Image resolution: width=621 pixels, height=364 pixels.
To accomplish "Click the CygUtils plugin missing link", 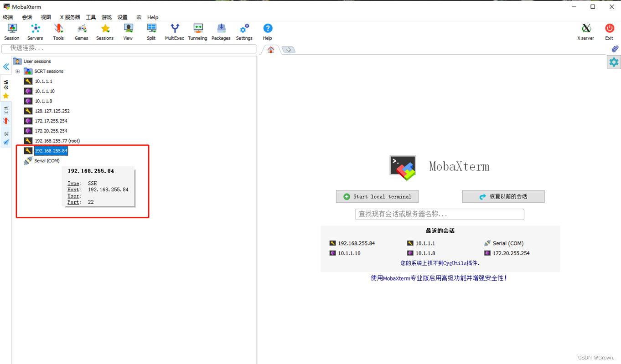I will pos(440,263).
